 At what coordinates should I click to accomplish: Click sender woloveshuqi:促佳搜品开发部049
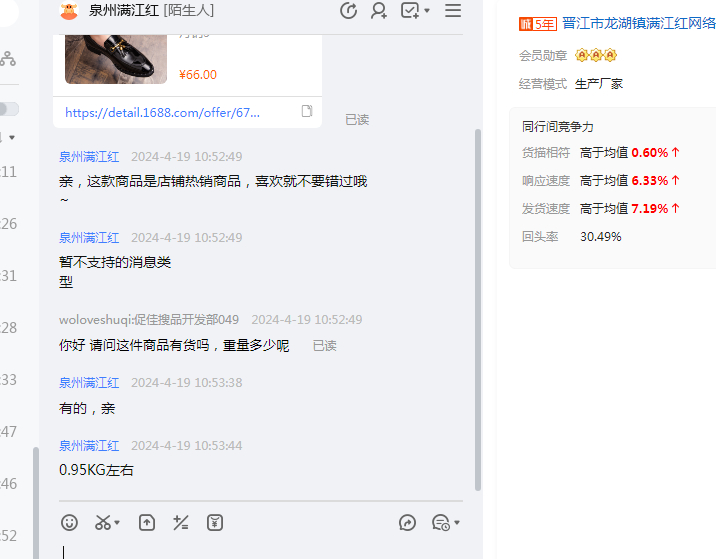(149, 320)
